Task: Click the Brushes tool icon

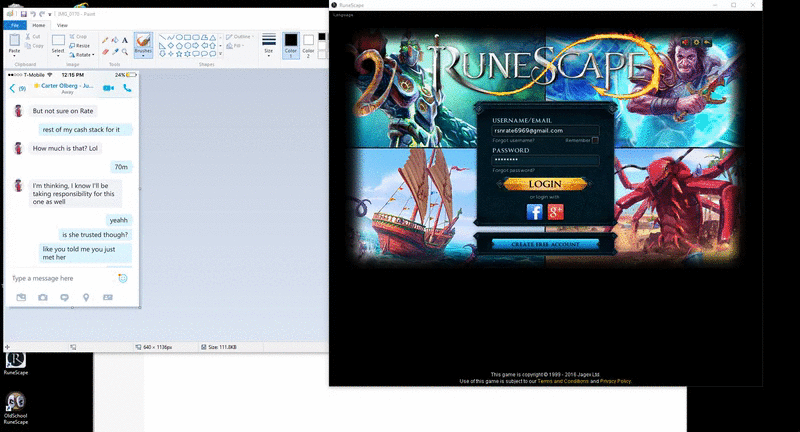Action: pos(143,40)
